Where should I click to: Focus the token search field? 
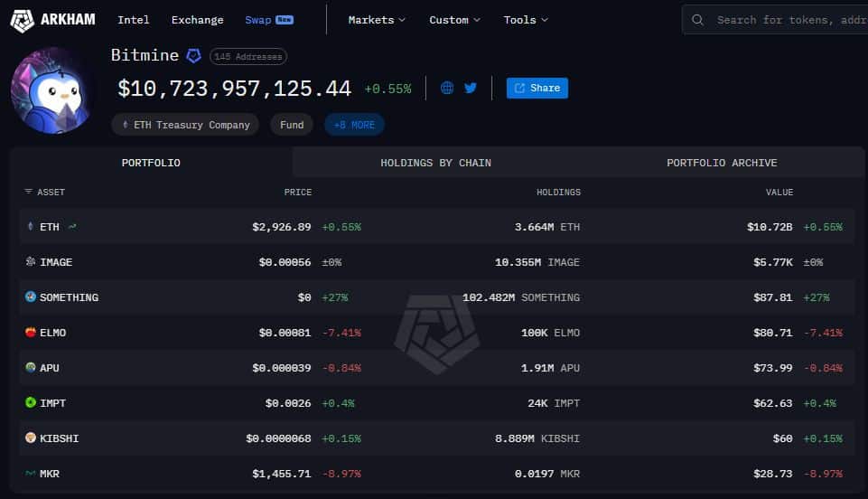click(x=775, y=20)
